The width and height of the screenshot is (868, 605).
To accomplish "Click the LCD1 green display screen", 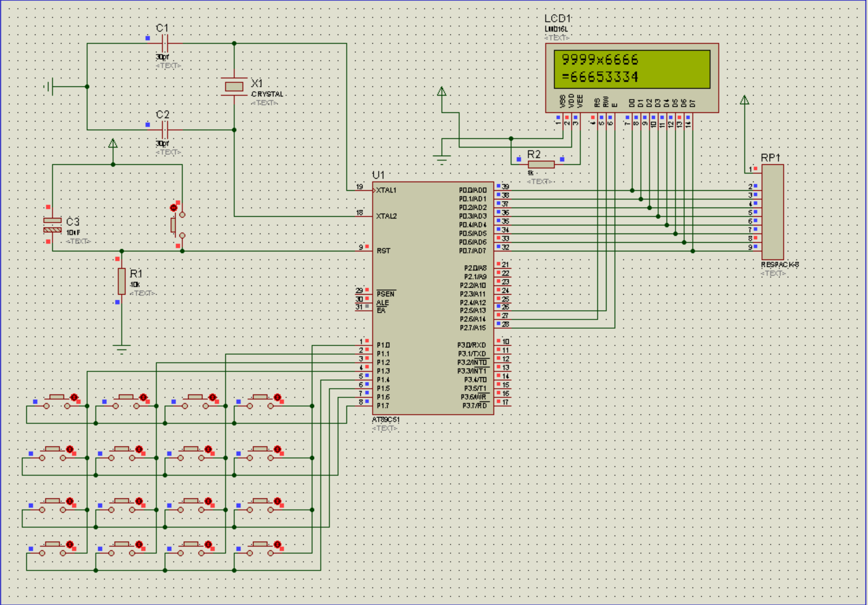I will (x=632, y=69).
